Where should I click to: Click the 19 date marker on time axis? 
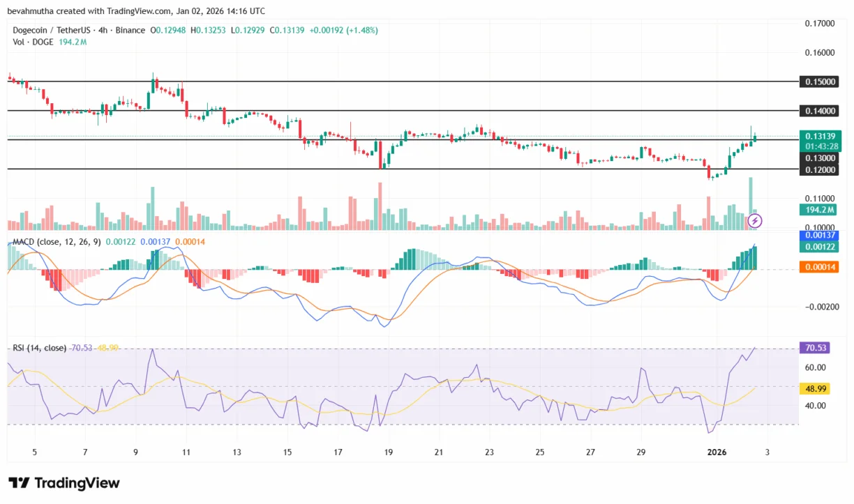388,452
